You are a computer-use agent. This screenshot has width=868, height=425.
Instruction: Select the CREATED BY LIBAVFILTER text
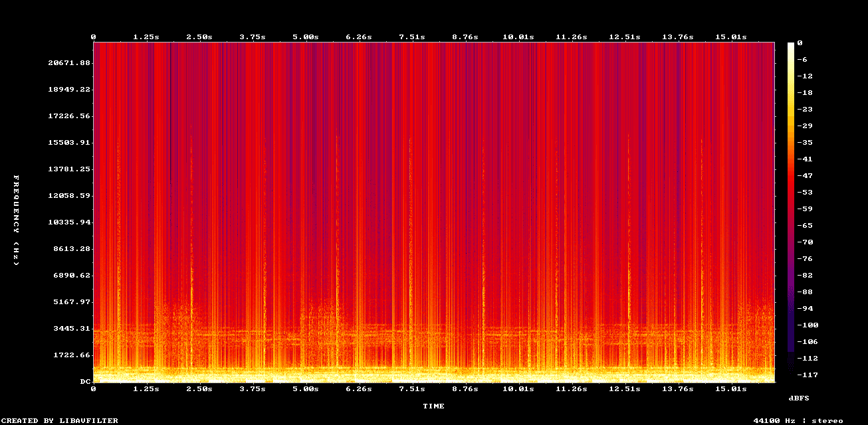point(60,420)
